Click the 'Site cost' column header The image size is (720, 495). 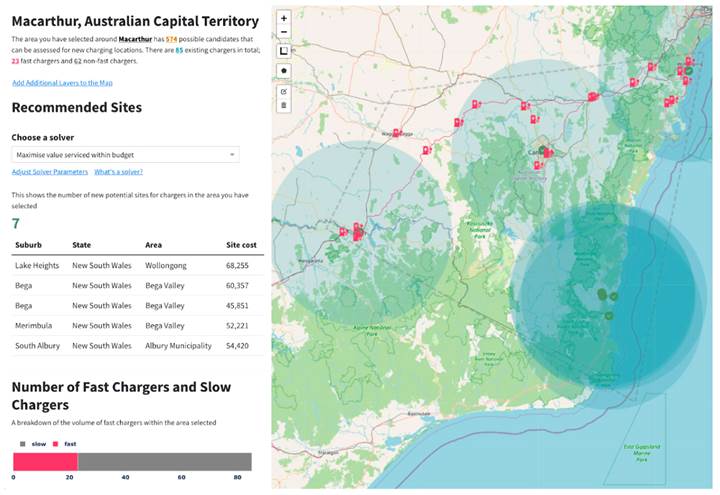point(241,244)
